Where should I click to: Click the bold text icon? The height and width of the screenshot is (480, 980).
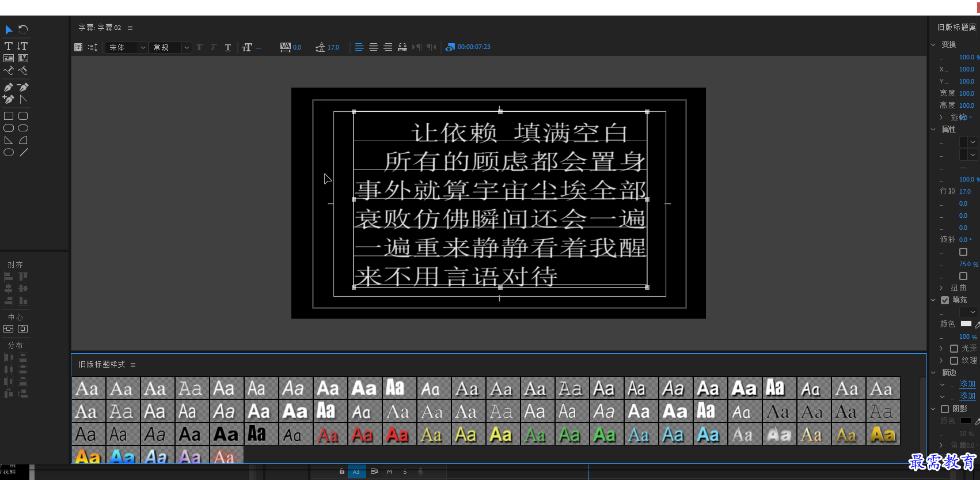coord(199,47)
